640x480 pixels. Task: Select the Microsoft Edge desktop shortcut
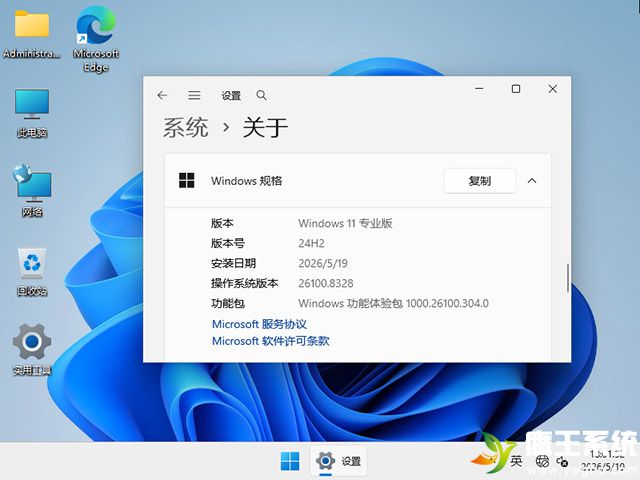tap(96, 39)
